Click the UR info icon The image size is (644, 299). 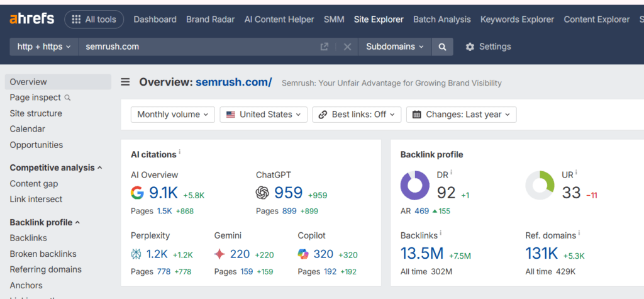click(576, 172)
